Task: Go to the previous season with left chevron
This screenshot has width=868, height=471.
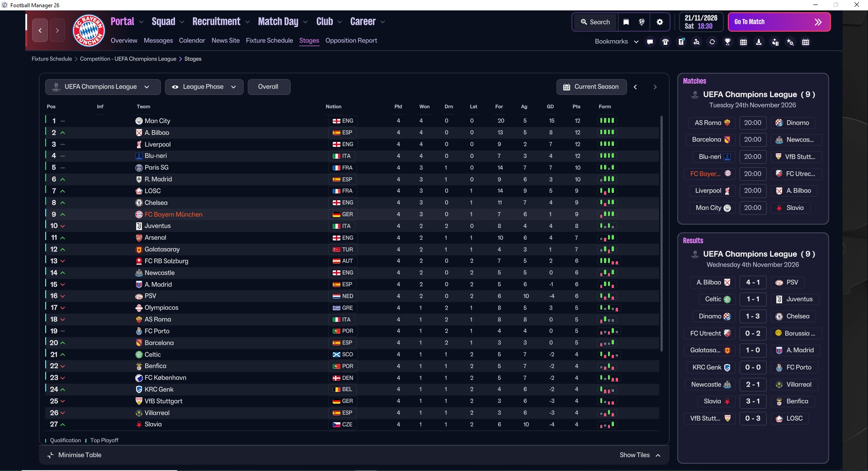Action: tap(635, 87)
